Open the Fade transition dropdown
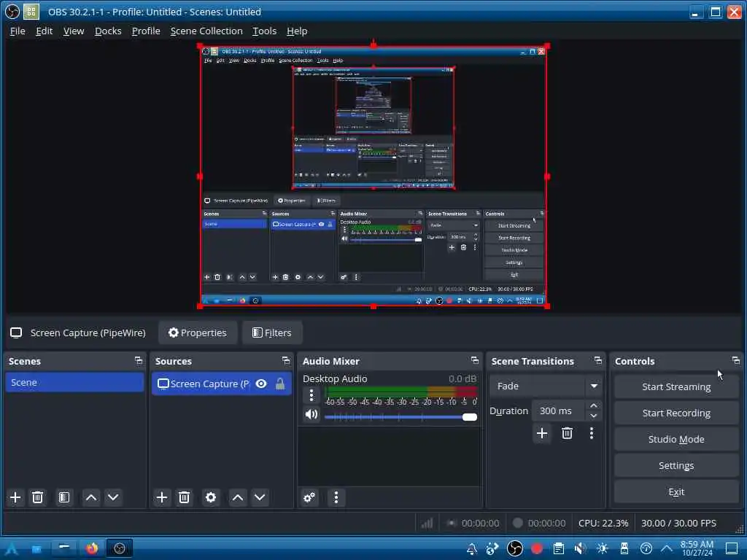 tap(546, 386)
